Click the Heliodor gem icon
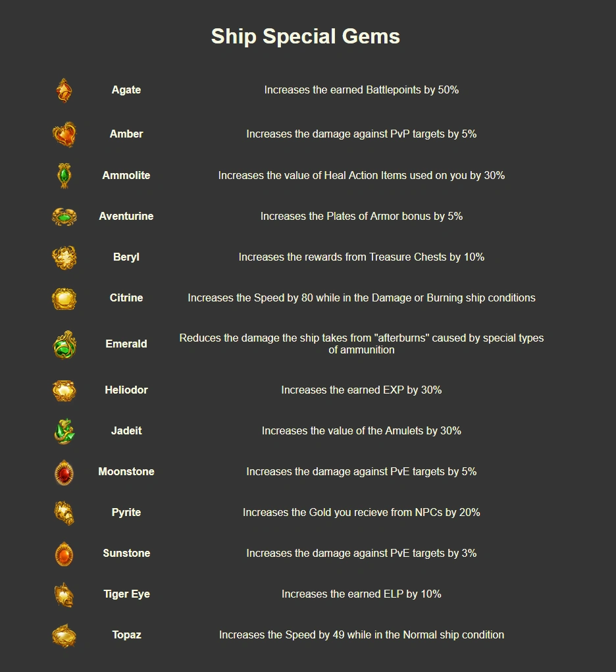Screen dimensions: 616x672 click(64, 390)
